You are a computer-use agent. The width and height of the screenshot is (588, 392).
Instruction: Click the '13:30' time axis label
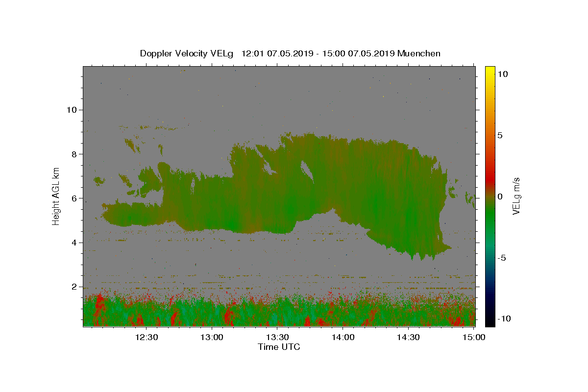click(x=277, y=337)
